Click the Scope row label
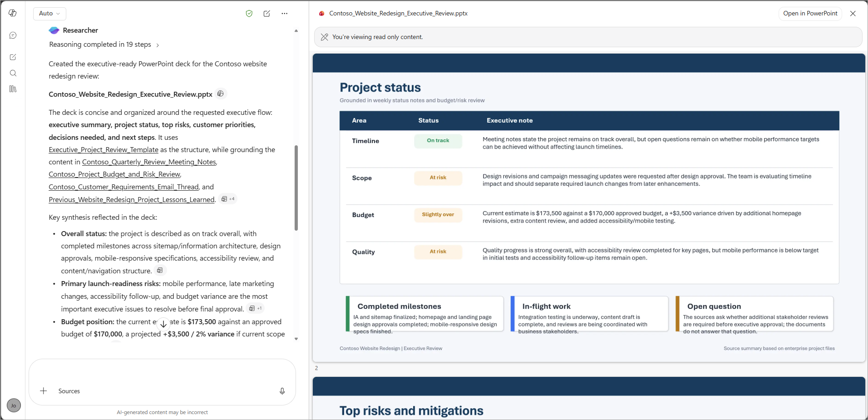This screenshot has height=420, width=868. coord(362,178)
